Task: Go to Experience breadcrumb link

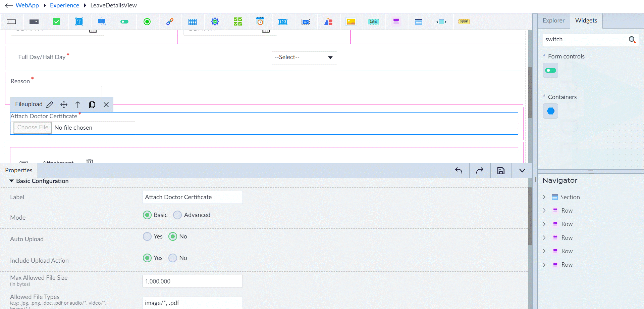Action: (64, 5)
